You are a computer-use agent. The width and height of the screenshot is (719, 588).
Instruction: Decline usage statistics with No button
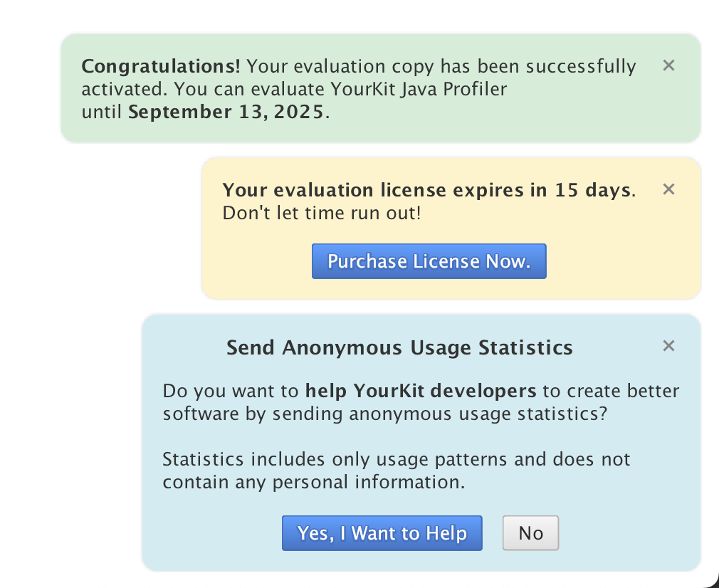tap(530, 533)
